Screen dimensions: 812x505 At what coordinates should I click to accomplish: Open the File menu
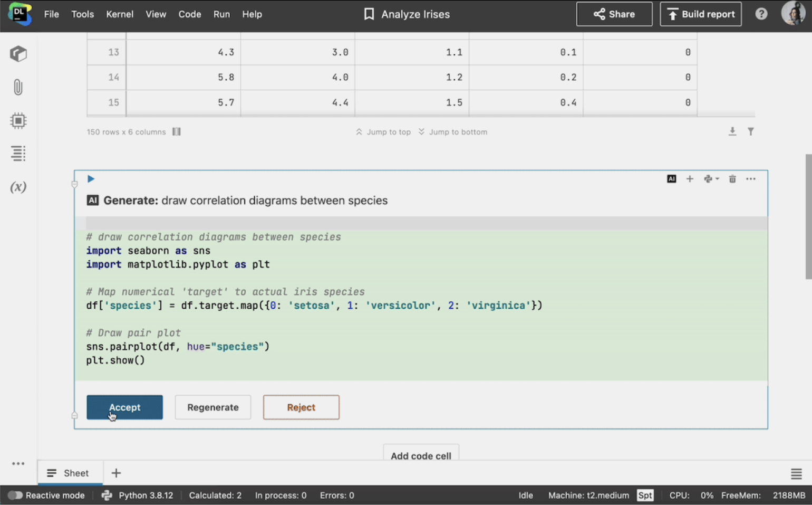[52, 14]
